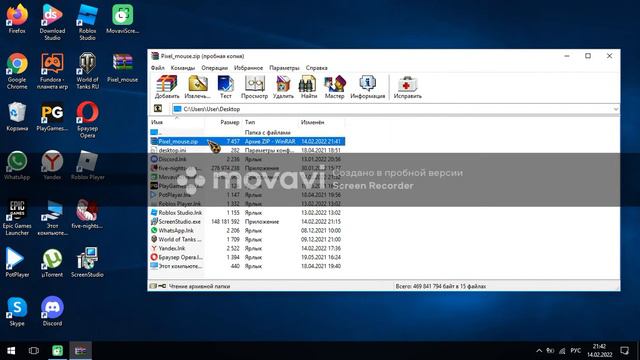Click WinRAR taskbar button
Image resolution: width=640 pixels, height=360 pixels.
point(80,351)
